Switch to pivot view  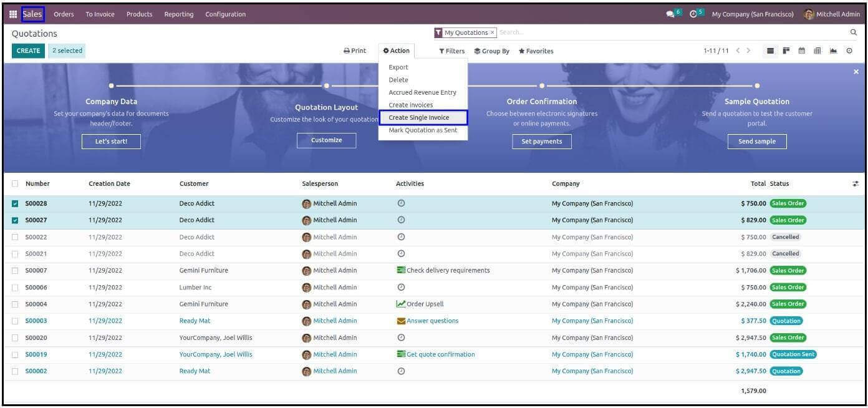[817, 51]
